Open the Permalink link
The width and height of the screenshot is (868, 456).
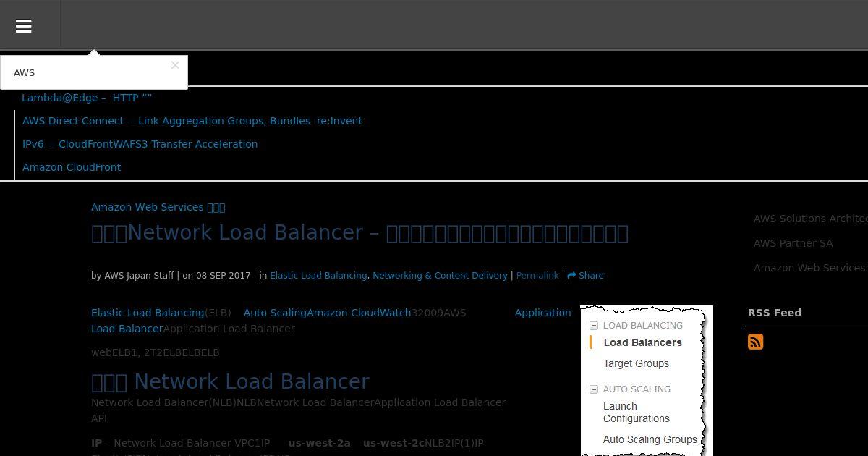coord(537,276)
